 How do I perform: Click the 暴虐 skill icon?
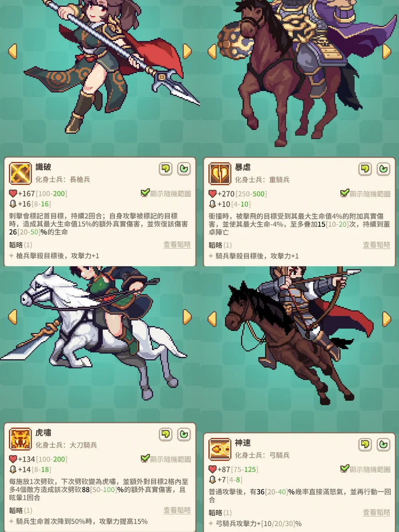[x=220, y=173]
